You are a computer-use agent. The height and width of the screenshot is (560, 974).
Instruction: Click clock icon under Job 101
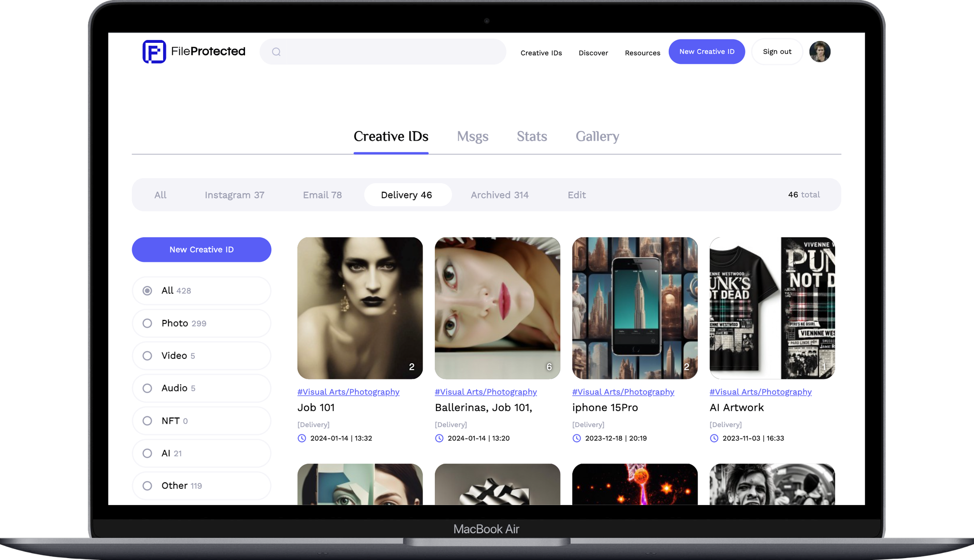tap(302, 438)
